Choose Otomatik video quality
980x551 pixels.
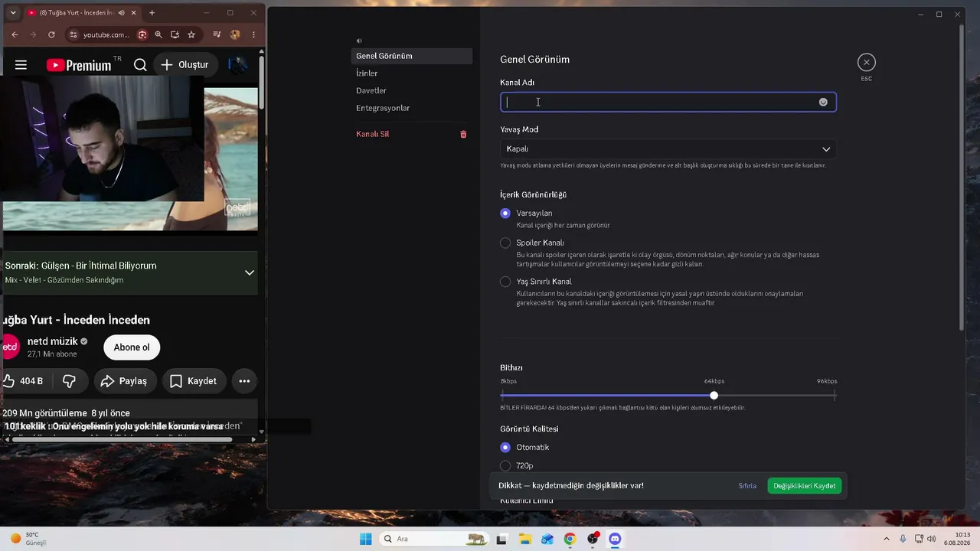tap(505, 447)
